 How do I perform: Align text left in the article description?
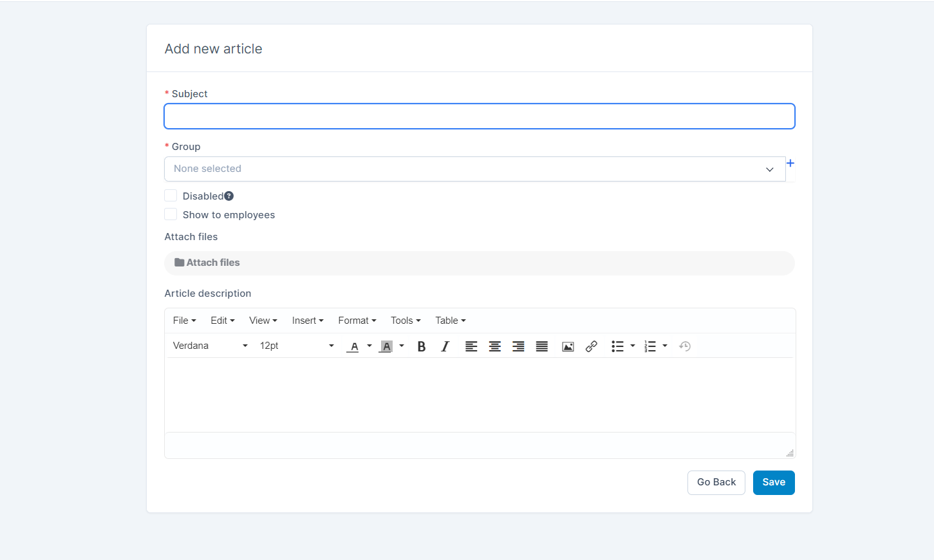coord(471,346)
